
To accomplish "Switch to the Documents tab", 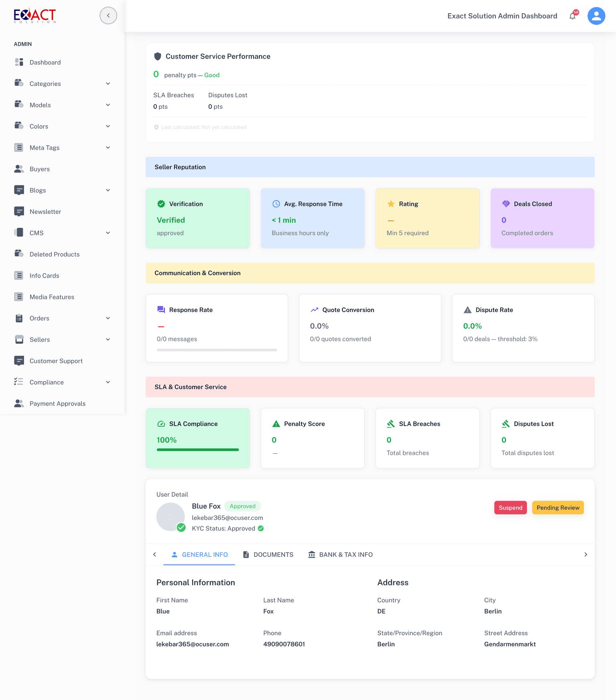I will (268, 554).
